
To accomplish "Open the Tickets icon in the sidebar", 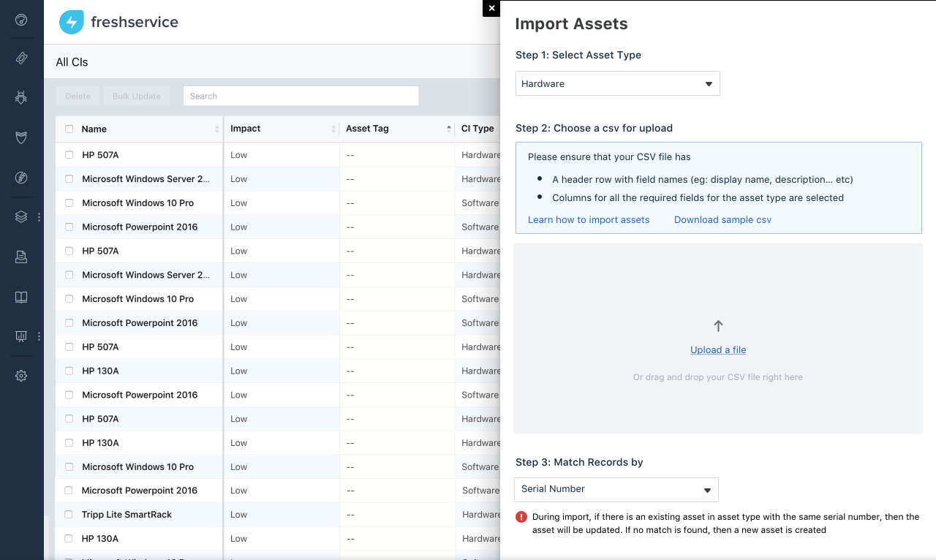I will click(x=21, y=58).
